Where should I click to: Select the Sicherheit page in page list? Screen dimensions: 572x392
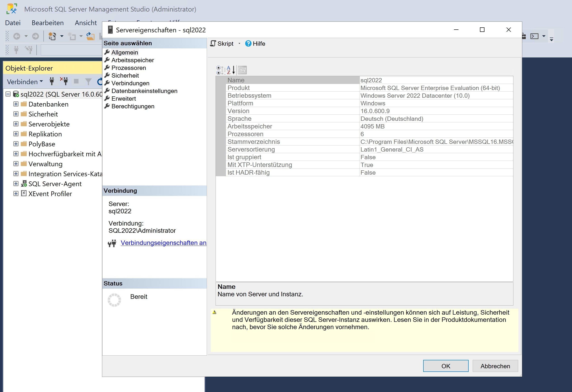tap(125, 76)
